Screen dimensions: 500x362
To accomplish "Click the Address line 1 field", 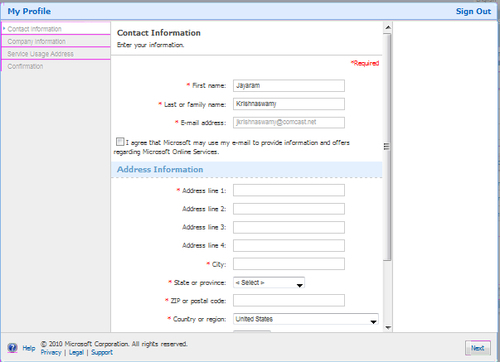I will pyautogui.click(x=289, y=190).
